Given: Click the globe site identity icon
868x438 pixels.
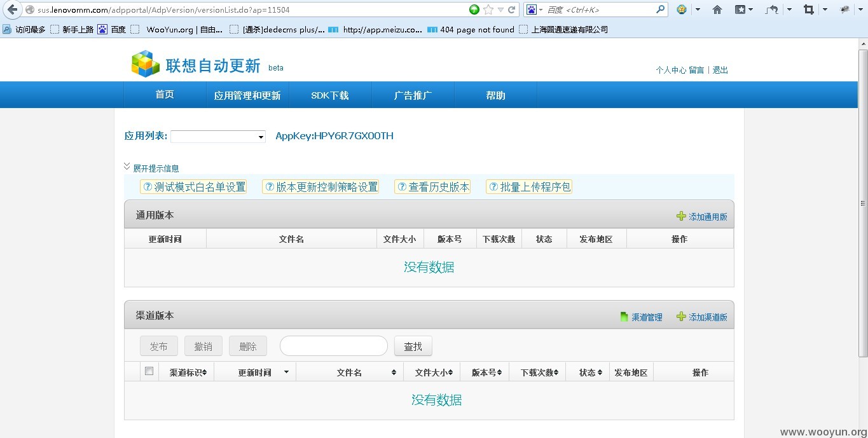Looking at the screenshot, I should [x=29, y=10].
